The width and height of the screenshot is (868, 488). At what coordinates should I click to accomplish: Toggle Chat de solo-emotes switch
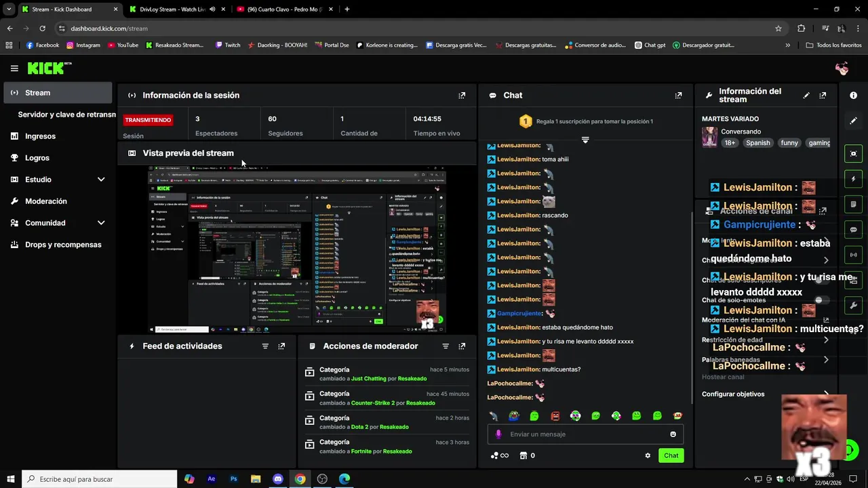(822, 300)
